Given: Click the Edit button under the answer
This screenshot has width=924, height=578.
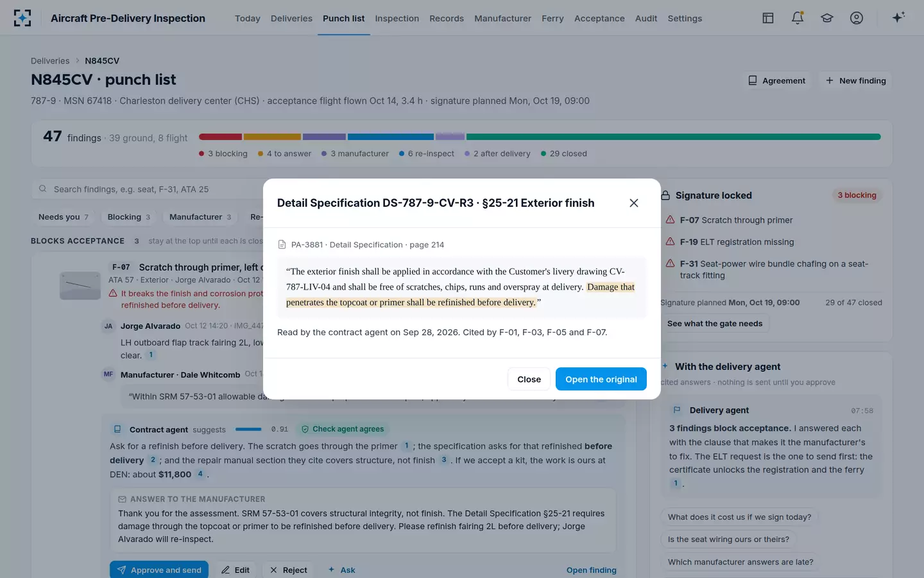Looking at the screenshot, I should (235, 570).
